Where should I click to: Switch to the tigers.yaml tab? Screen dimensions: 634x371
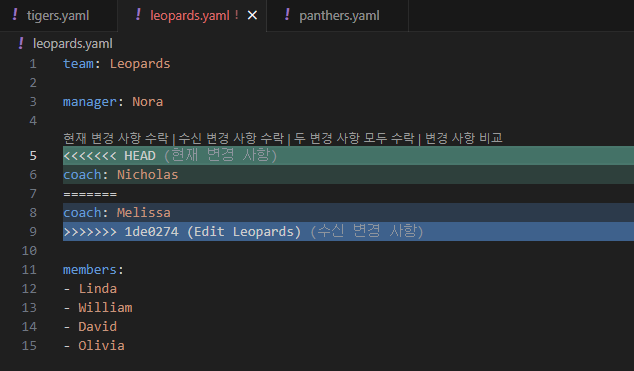click(58, 16)
